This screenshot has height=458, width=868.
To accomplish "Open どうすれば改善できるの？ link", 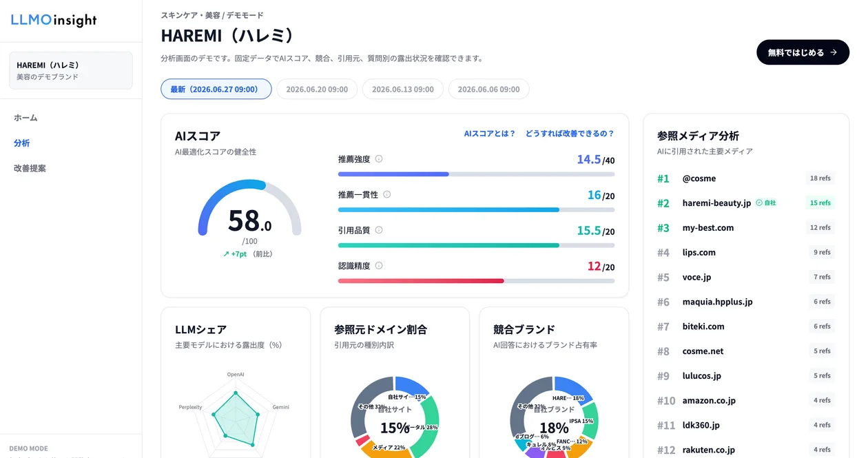I will (570, 134).
